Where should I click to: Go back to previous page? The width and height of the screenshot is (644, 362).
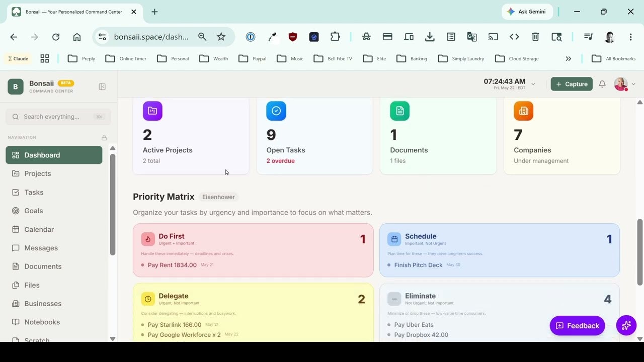(x=14, y=37)
